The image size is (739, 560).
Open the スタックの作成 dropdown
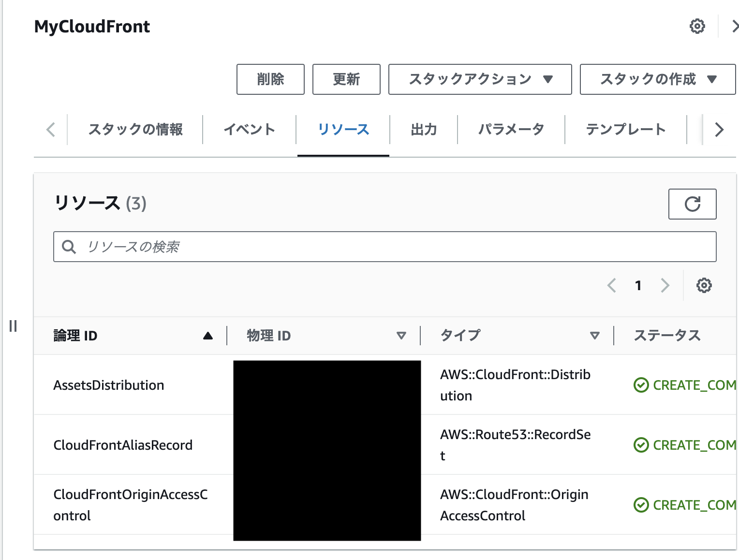(657, 79)
